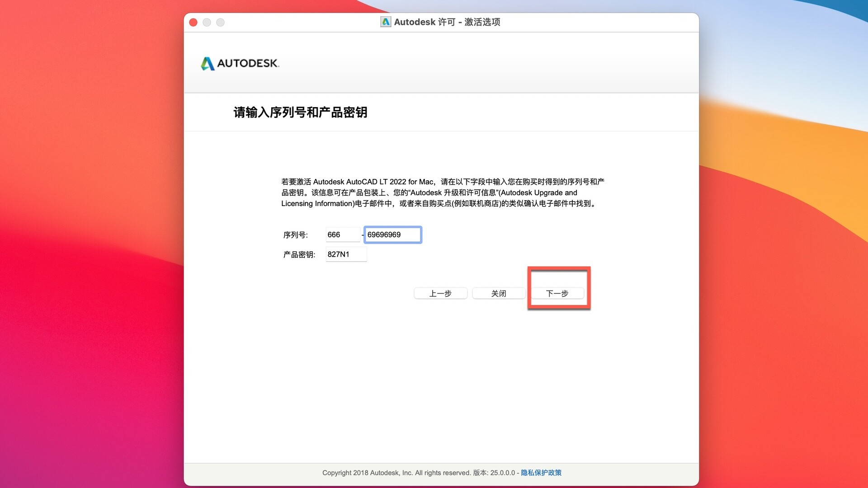The height and width of the screenshot is (488, 868).
Task: Click the window title Autodesk 许可 - 激活选项
Action: 447,22
